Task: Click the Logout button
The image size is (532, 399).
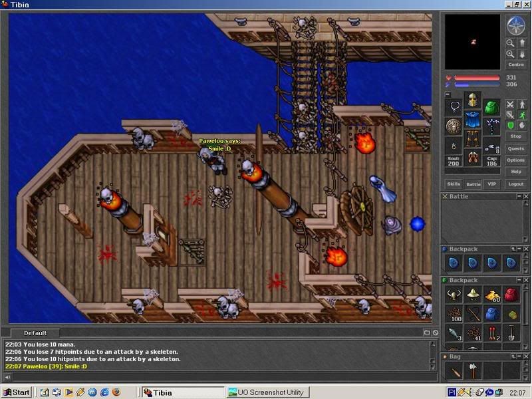Action: point(516,184)
